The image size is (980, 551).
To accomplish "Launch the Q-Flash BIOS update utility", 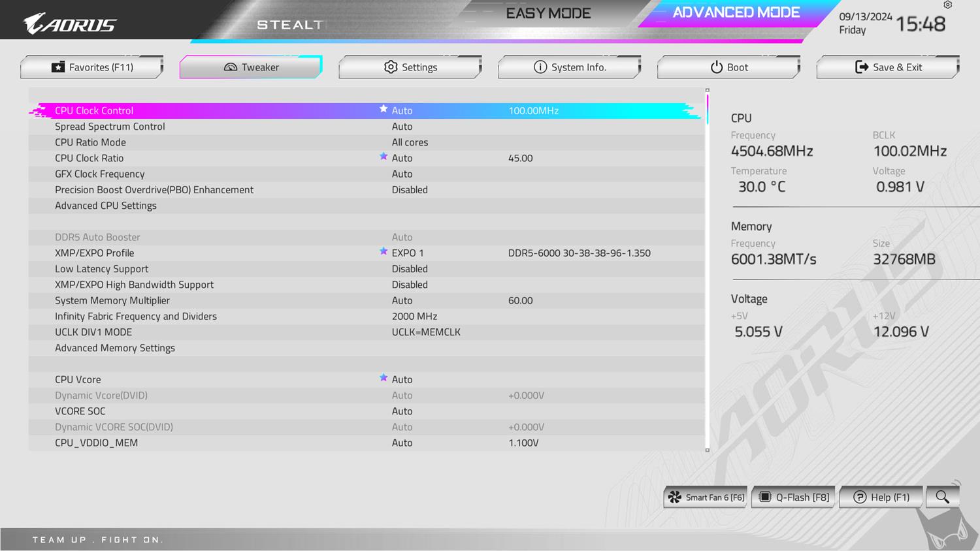I will 794,497.
